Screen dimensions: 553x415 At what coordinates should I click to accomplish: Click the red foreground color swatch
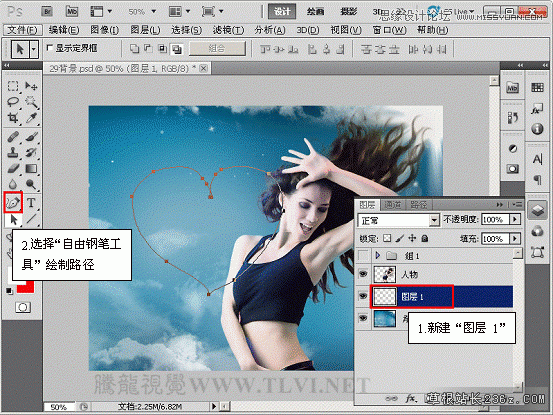pyautogui.click(x=25, y=286)
